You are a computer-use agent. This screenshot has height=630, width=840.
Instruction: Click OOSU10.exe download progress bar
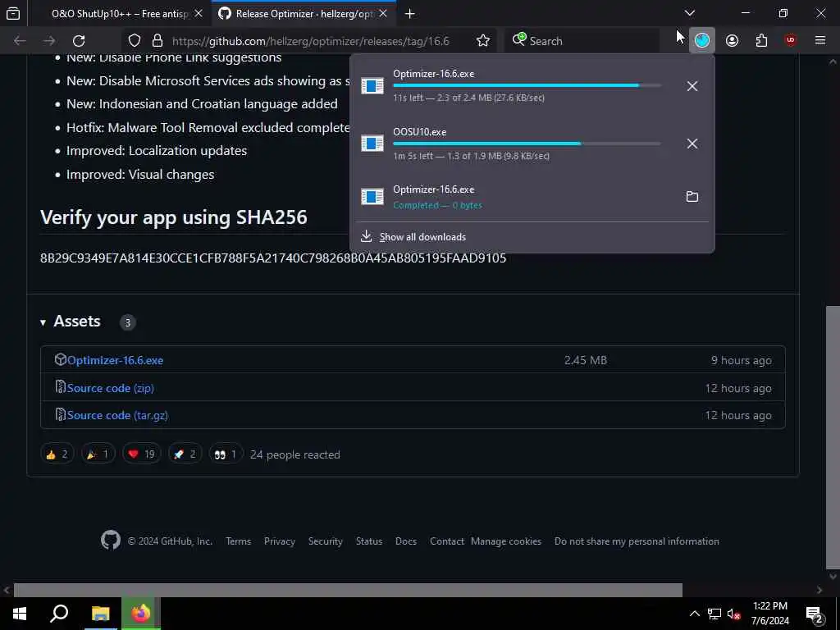[x=527, y=144]
